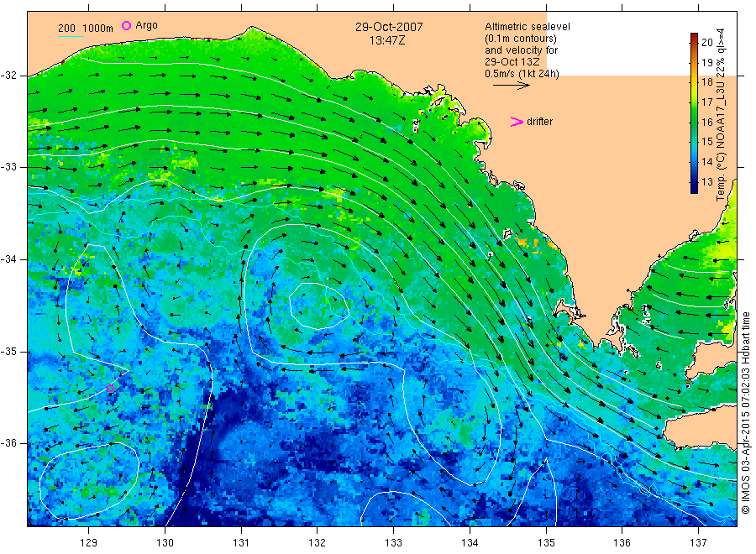Image resolution: width=756 pixels, height=554 pixels.
Task: Click the 16 value on temperature scale
Action: (706, 123)
